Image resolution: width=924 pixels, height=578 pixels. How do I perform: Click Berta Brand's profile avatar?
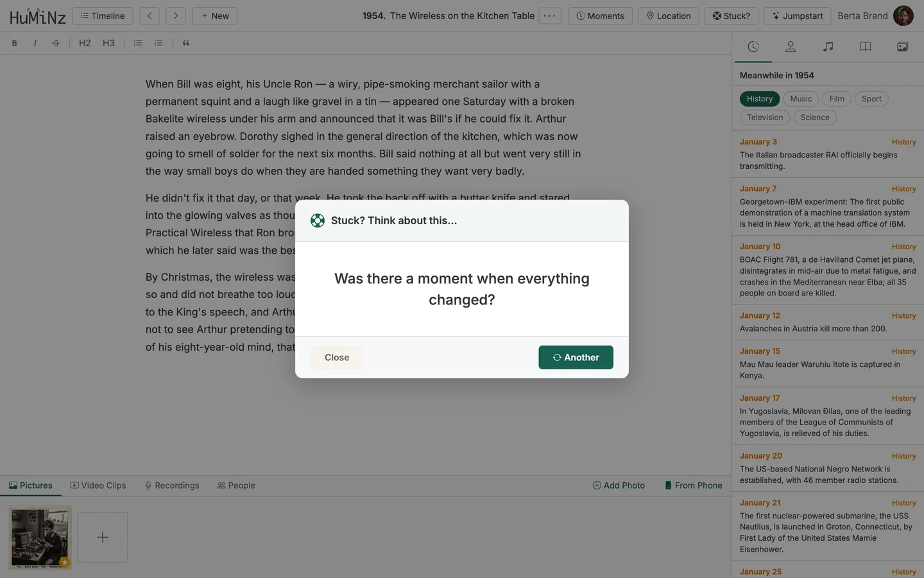click(x=903, y=16)
